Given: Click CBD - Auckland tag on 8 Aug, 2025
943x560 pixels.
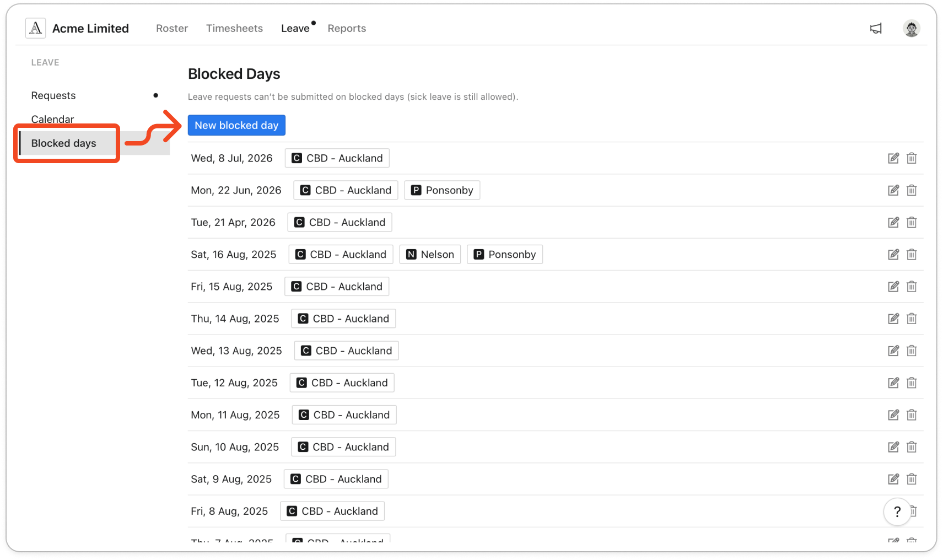Looking at the screenshot, I should click(x=332, y=511).
